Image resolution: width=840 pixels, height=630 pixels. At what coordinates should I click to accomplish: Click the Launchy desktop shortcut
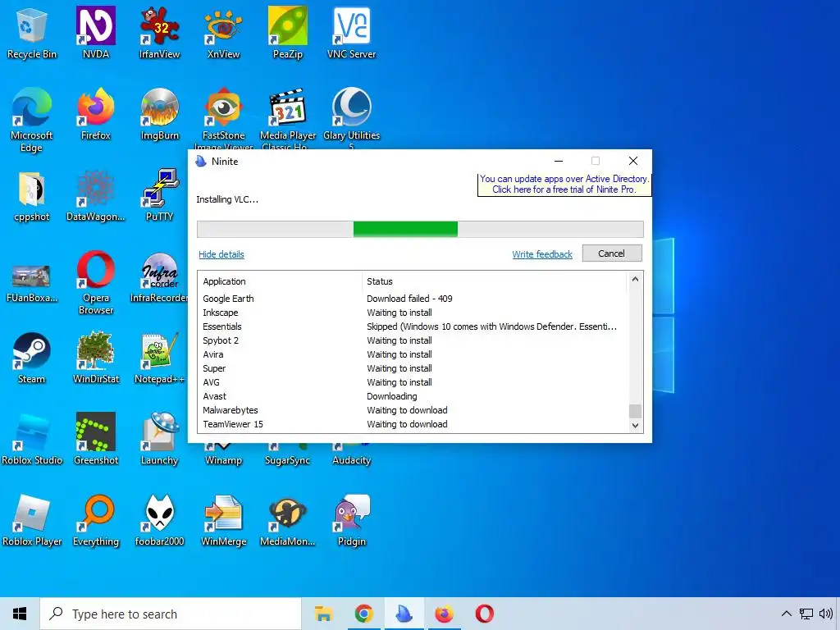(160, 440)
